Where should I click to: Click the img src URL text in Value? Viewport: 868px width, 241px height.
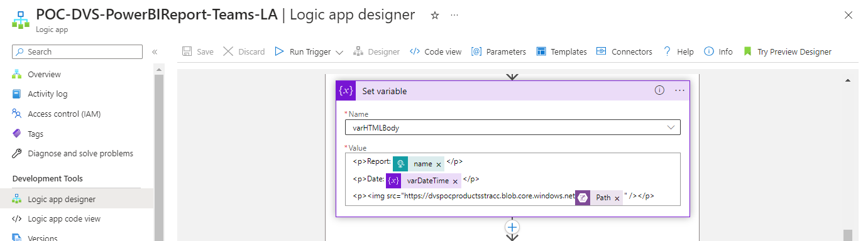click(x=463, y=196)
